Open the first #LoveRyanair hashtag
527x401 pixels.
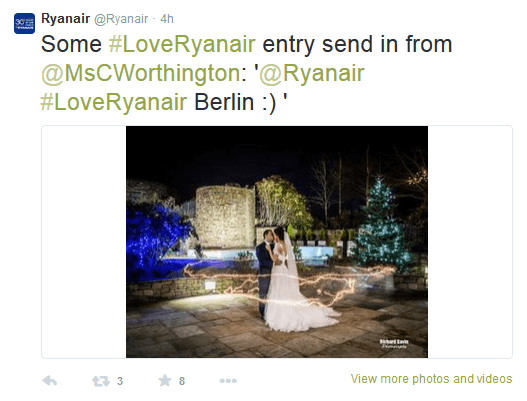tap(182, 44)
